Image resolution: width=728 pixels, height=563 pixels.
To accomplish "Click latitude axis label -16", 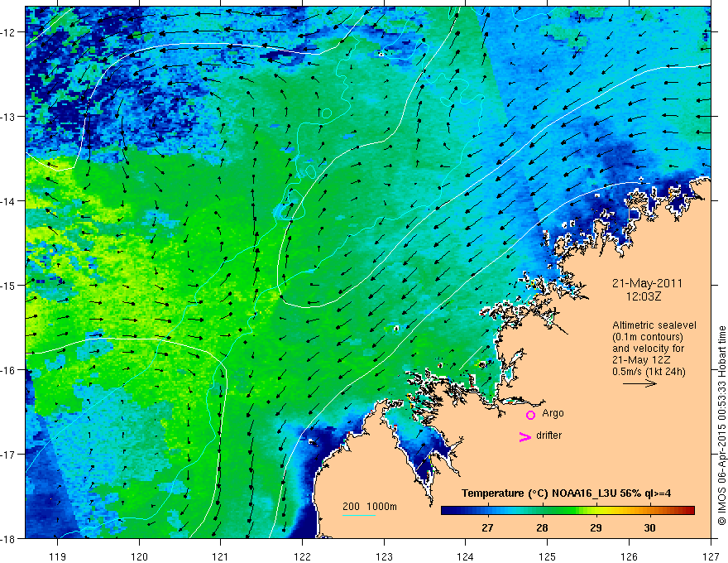I will click(8, 370).
